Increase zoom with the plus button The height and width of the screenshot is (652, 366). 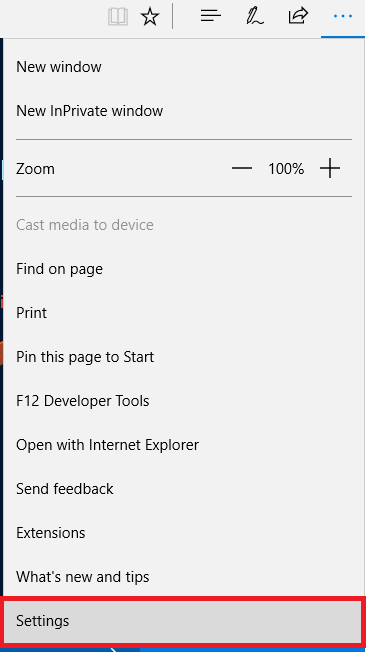pyautogui.click(x=330, y=168)
